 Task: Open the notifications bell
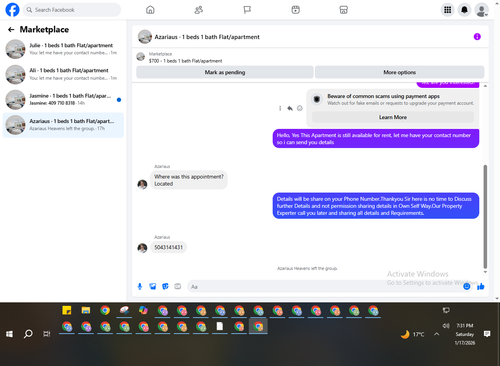(x=464, y=10)
